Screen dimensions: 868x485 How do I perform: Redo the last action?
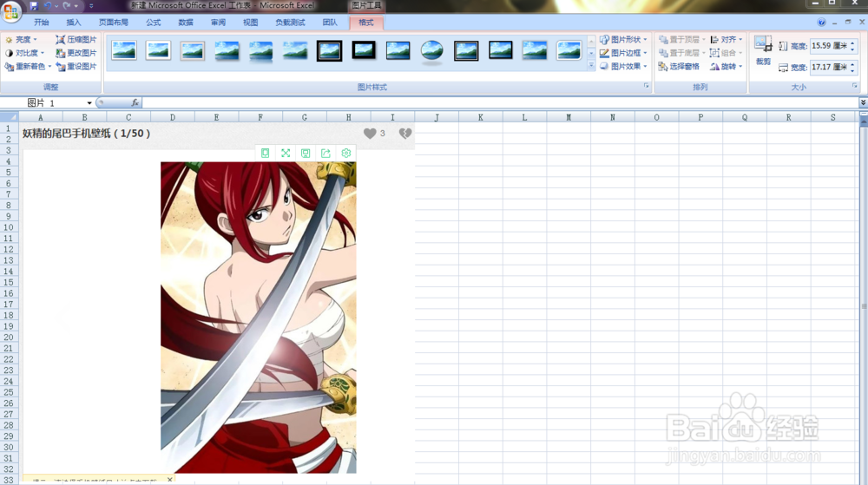(x=67, y=5)
